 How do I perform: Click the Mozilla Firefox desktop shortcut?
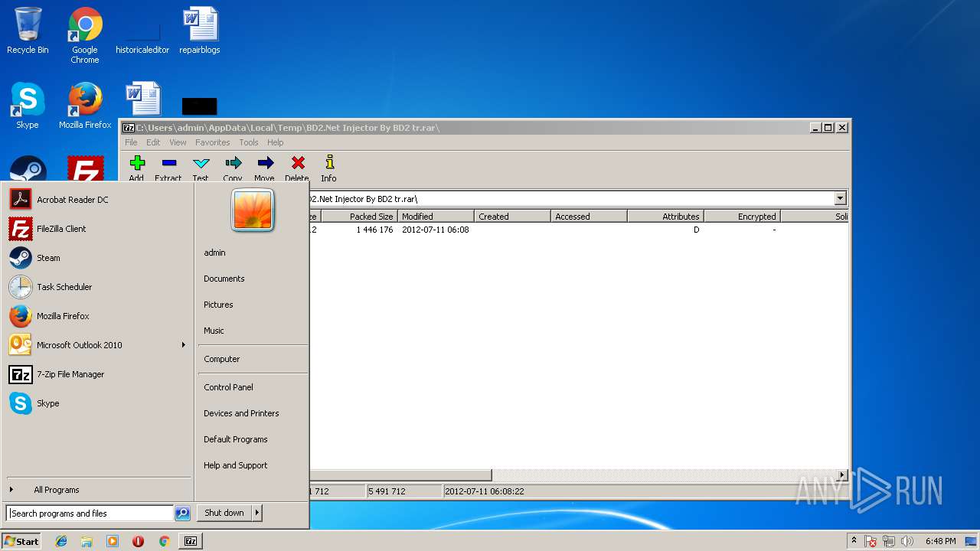pos(85,106)
